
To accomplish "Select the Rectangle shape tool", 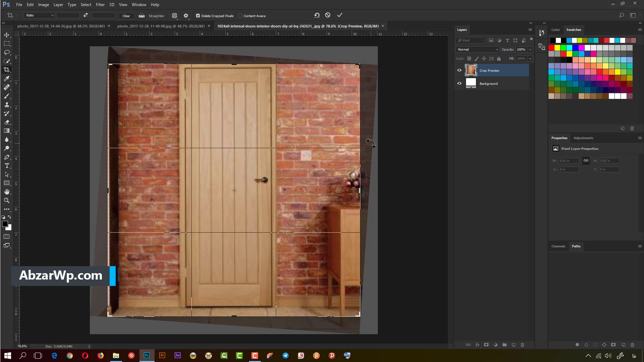I will coord(7,183).
